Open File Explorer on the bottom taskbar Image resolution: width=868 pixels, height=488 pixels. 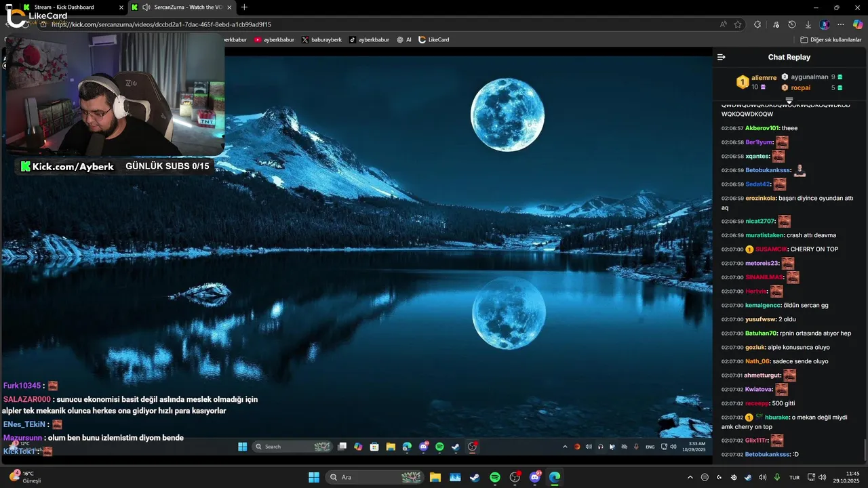[x=435, y=477]
